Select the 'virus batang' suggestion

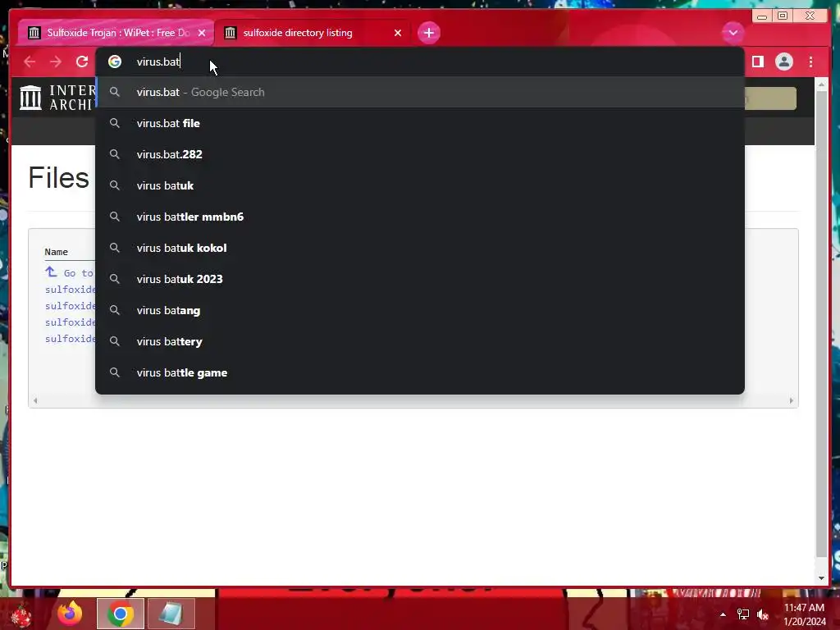(419, 310)
